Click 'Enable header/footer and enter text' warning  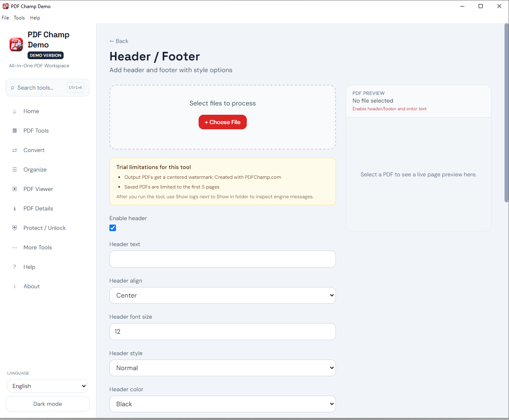click(x=389, y=109)
